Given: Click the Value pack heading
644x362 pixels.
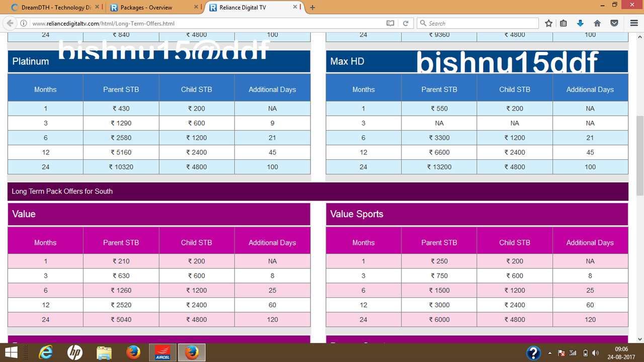Looking at the screenshot, I should (24, 214).
